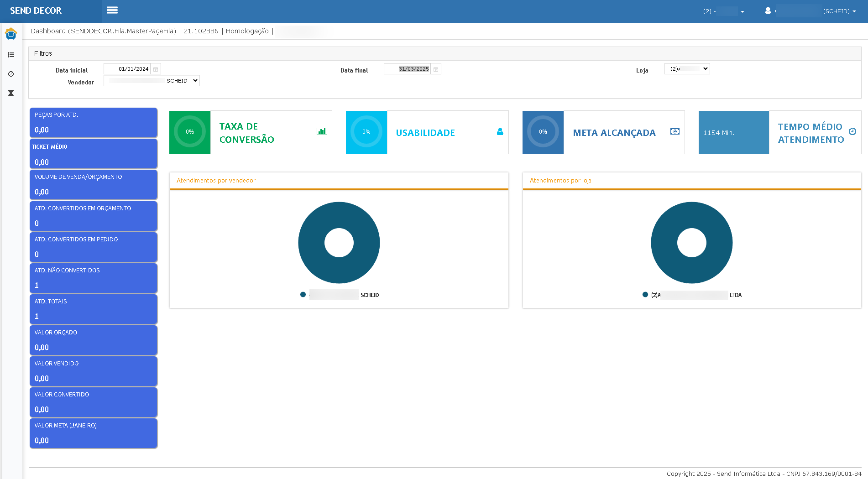Select Atd. Convertidos em Pedido tile
This screenshot has width=868, height=479.
tap(94, 247)
